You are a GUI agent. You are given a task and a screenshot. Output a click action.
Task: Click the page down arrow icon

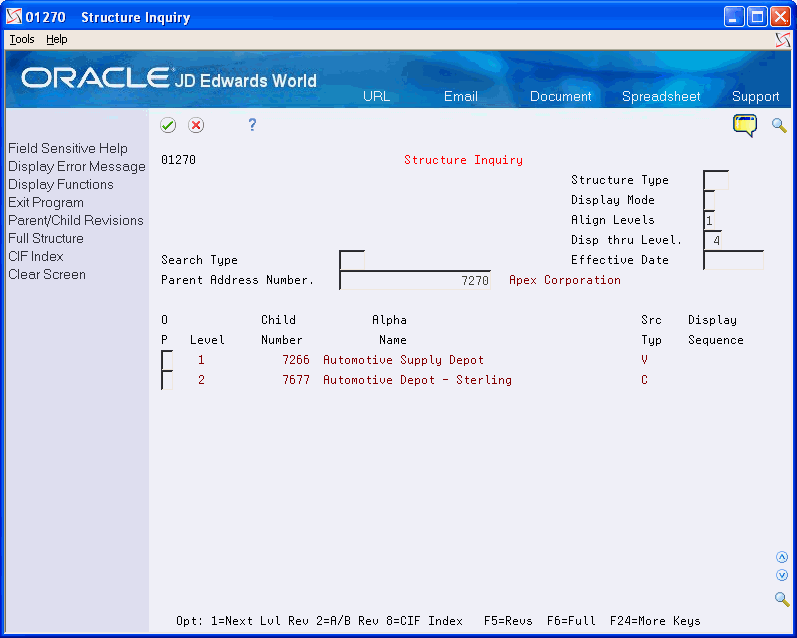(x=782, y=575)
